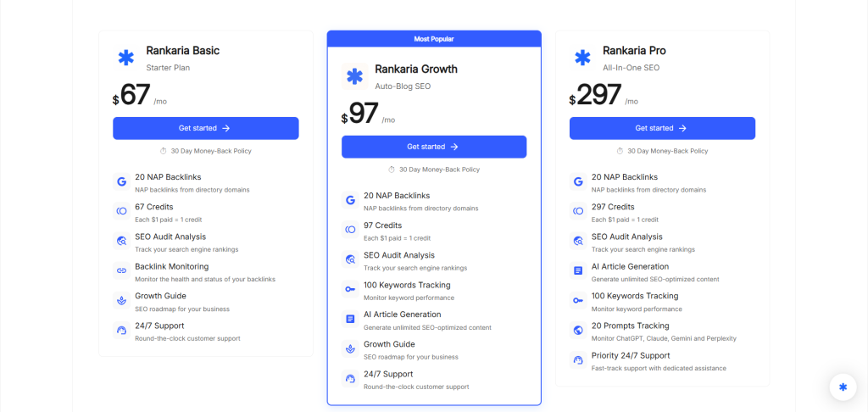
Task: Click the 20 Prompts Tracking feature text
Action: point(631,326)
